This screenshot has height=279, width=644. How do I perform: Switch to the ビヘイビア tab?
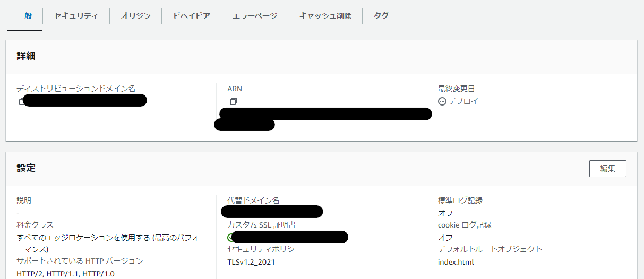191,16
